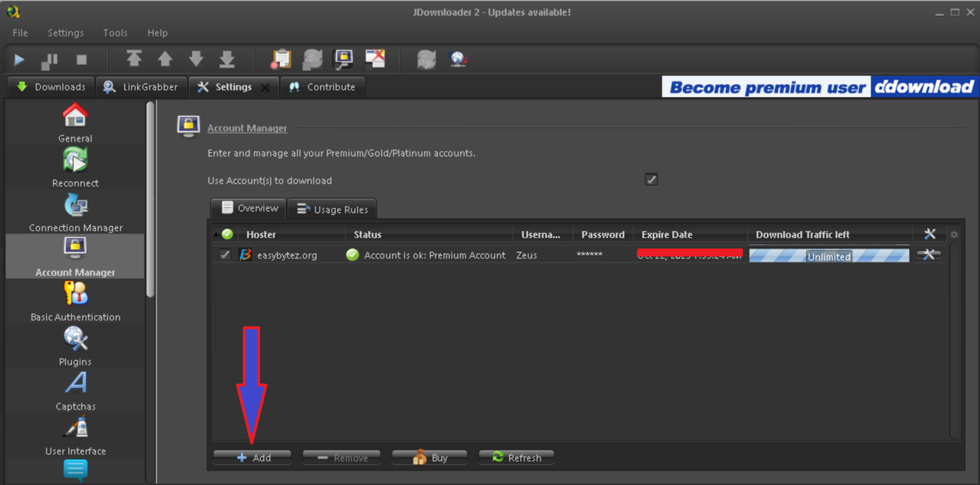Click the Buy button
980x485 pixels.
click(x=430, y=457)
